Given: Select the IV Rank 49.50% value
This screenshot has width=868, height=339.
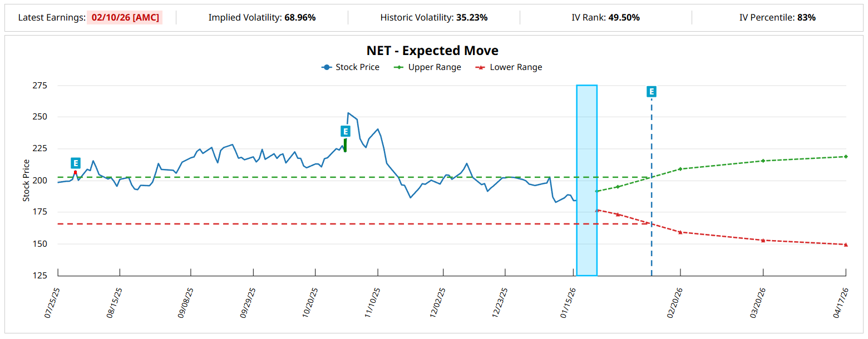Looking at the screenshot, I should (x=605, y=17).
